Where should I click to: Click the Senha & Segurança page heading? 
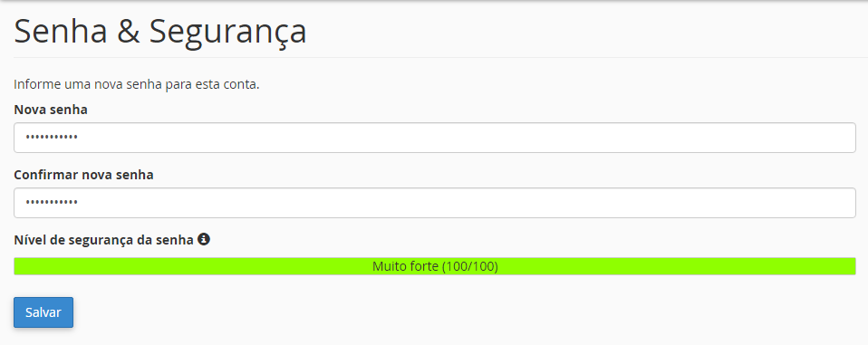(160, 32)
